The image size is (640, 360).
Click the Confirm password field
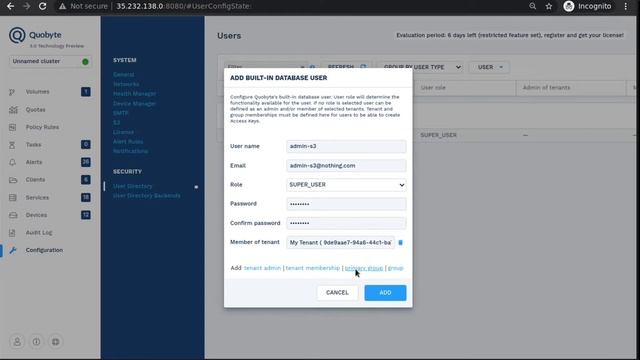(x=346, y=223)
